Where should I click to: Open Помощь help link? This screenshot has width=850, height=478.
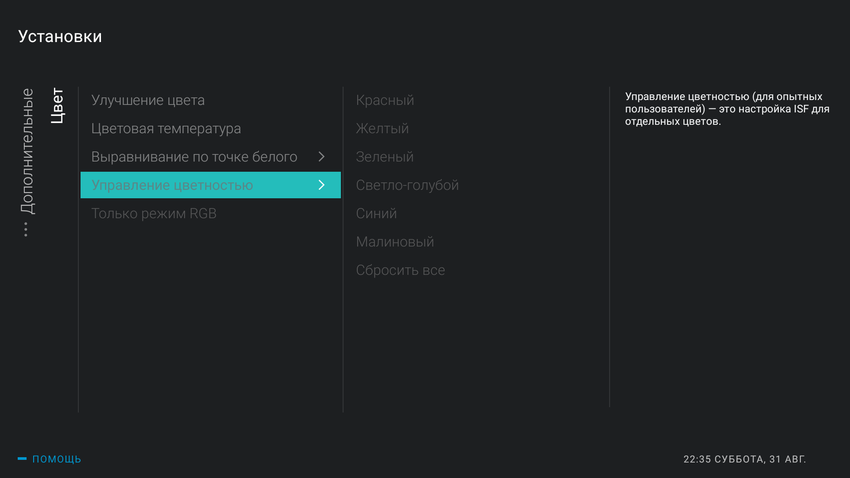57,459
